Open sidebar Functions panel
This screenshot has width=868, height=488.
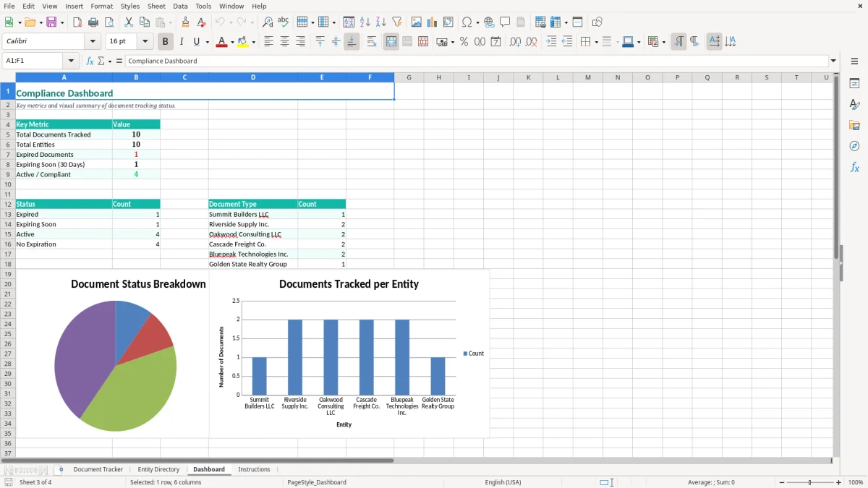[854, 167]
